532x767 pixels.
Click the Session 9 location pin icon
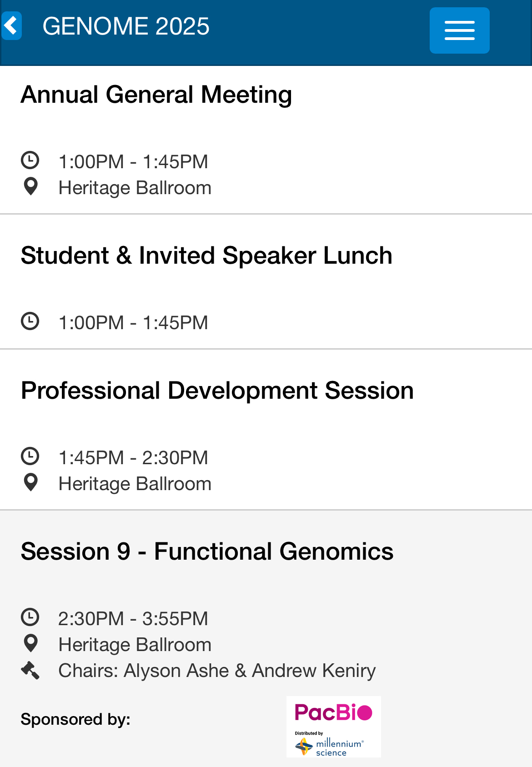pyautogui.click(x=30, y=643)
